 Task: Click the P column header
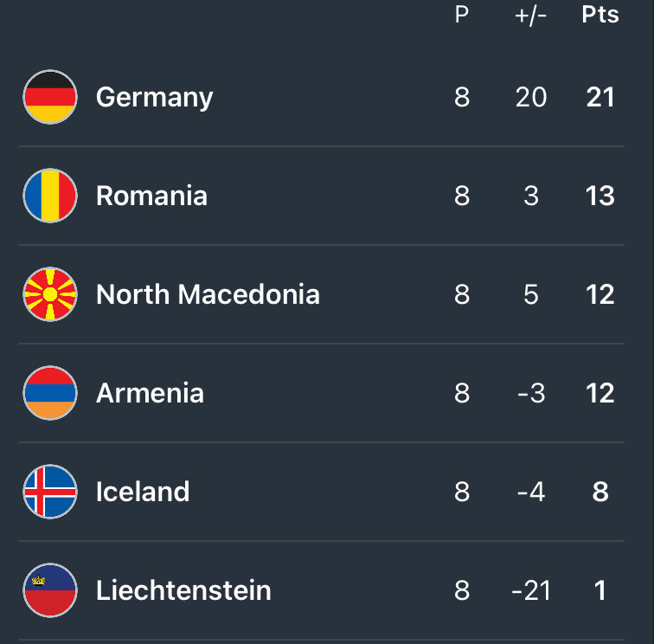click(x=462, y=15)
